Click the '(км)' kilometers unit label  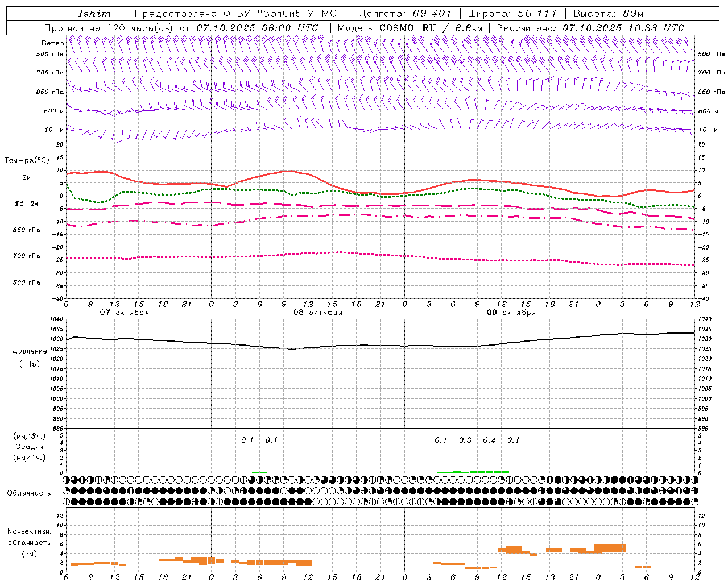[30, 554]
